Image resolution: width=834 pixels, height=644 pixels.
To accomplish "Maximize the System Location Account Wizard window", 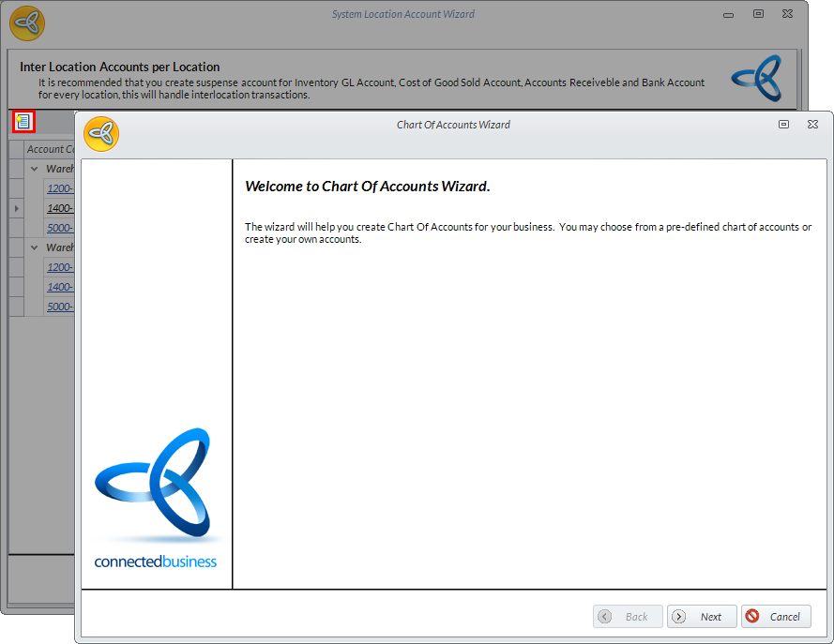I will pyautogui.click(x=758, y=14).
